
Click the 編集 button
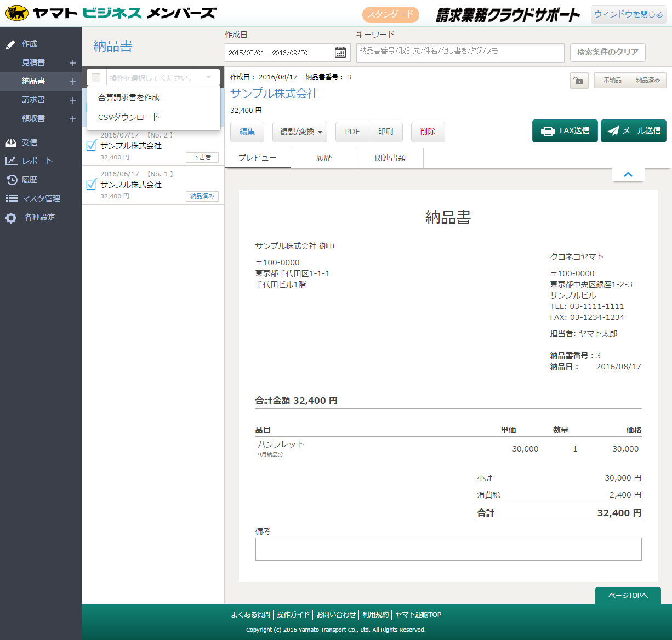point(247,132)
